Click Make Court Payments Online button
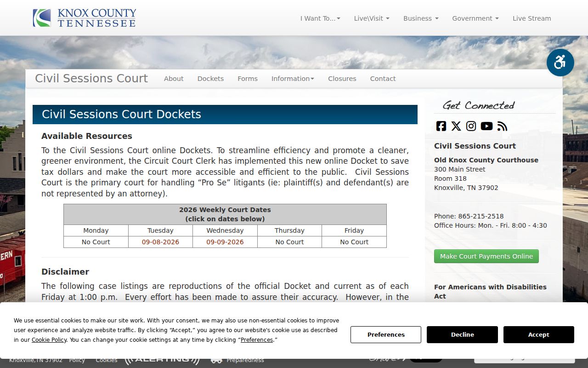588x368 pixels. [486, 256]
